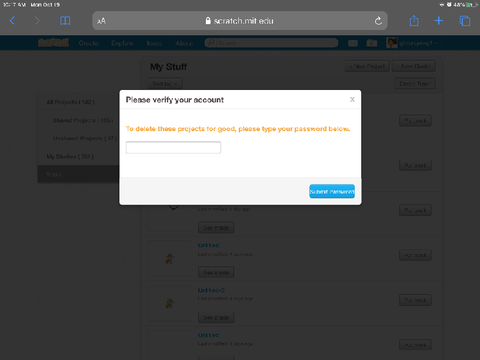Image resolution: width=480 pixels, height=360 pixels.
Task: Click See inside for Untitled-5
Action: pos(216,317)
